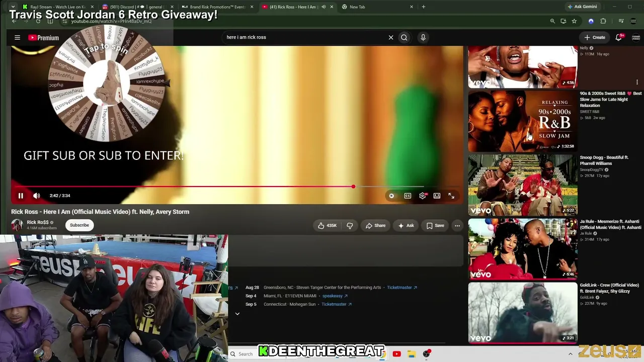Like the video with 435K likes
This screenshot has width=644, height=362.
point(327,226)
